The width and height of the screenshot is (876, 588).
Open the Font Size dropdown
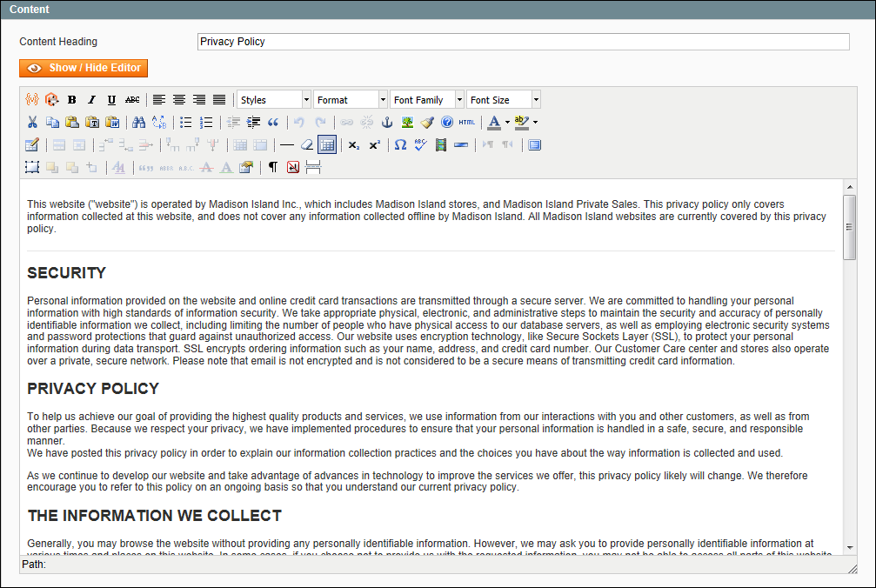click(504, 99)
